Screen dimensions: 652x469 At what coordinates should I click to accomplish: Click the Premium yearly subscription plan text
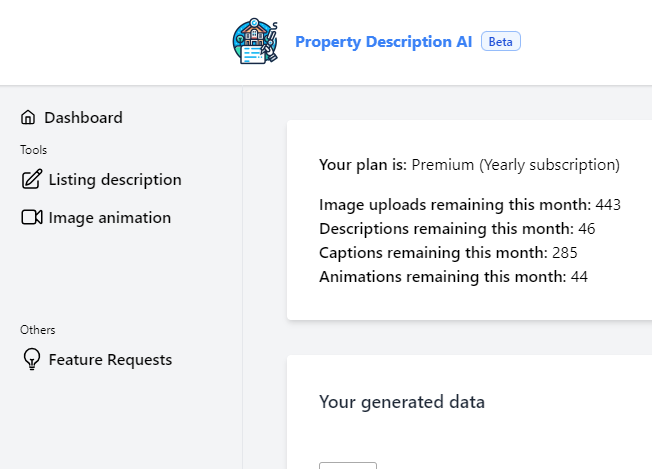pyautogui.click(x=515, y=165)
